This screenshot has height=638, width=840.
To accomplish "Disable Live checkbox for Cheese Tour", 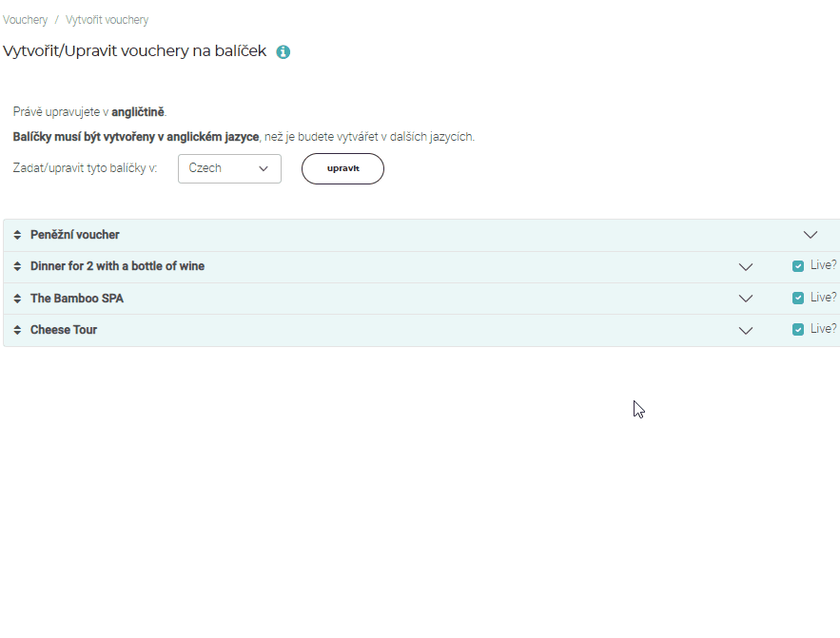I will (798, 329).
